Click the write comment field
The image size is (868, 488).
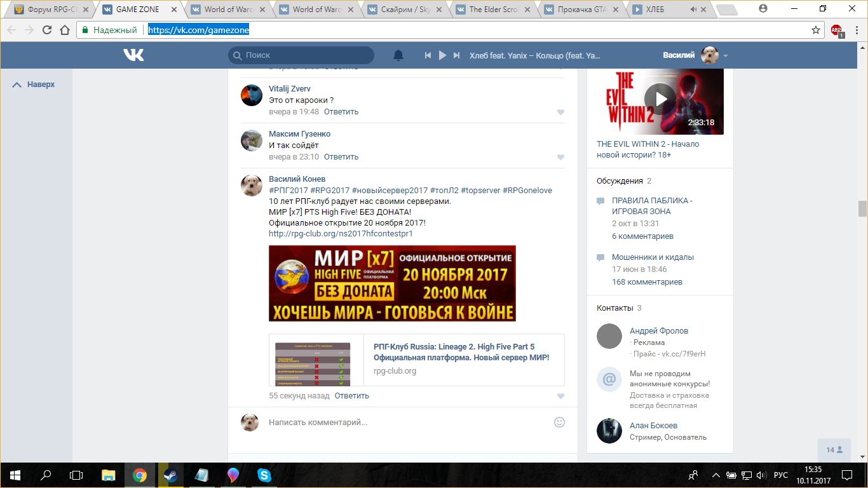tap(407, 423)
